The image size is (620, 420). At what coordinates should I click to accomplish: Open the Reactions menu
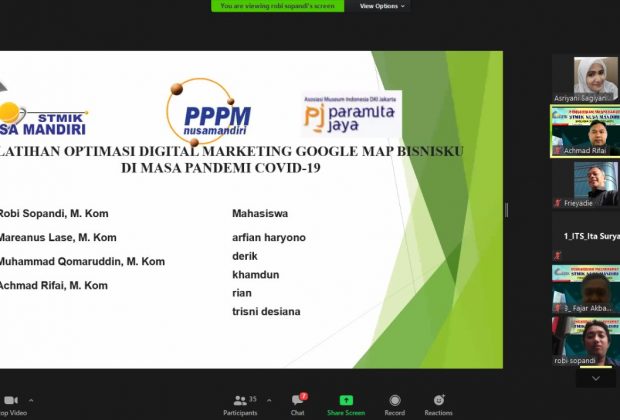[x=439, y=405]
